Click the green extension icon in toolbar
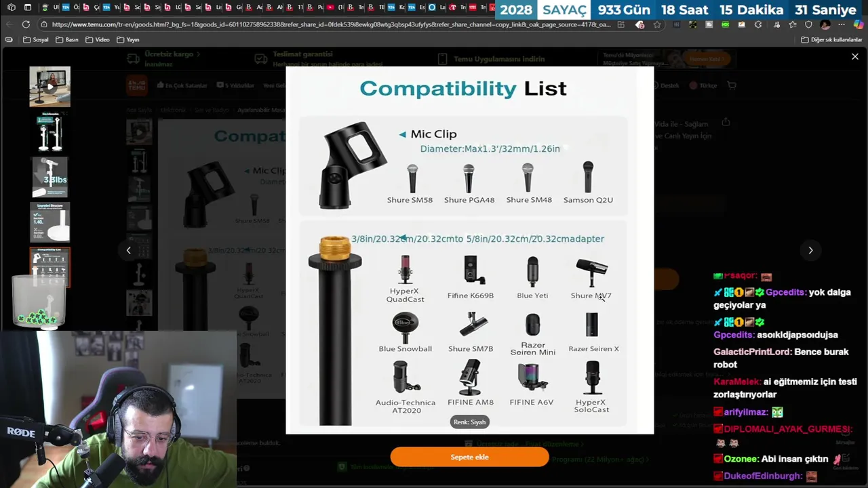This screenshot has height=488, width=868. [x=726, y=24]
